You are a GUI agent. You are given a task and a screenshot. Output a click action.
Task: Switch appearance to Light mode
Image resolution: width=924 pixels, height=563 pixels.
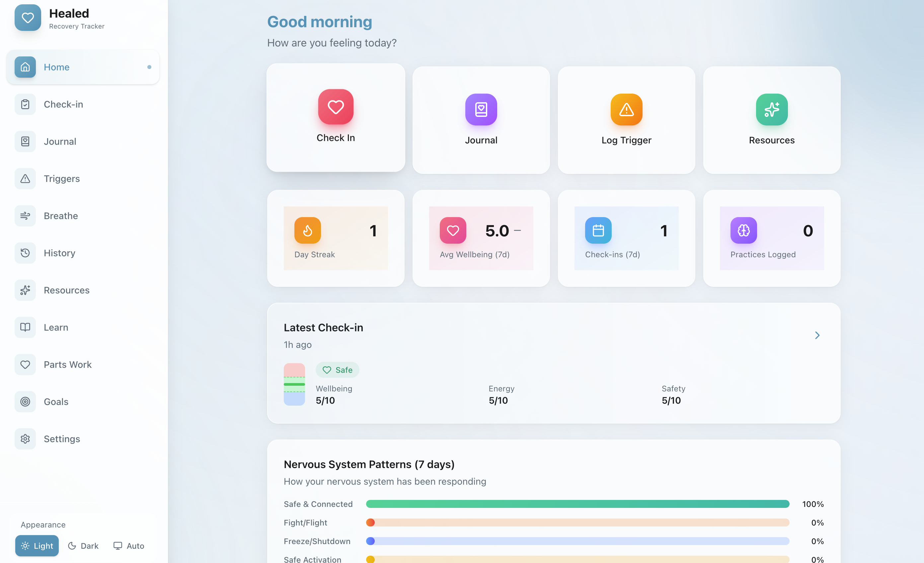pyautogui.click(x=37, y=545)
